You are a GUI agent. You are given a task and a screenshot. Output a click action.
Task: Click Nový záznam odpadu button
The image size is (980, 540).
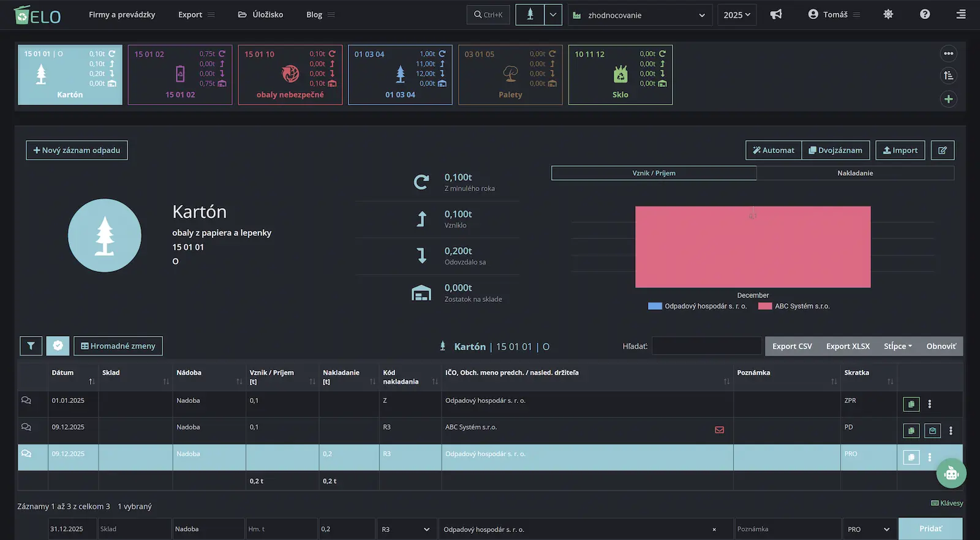77,151
